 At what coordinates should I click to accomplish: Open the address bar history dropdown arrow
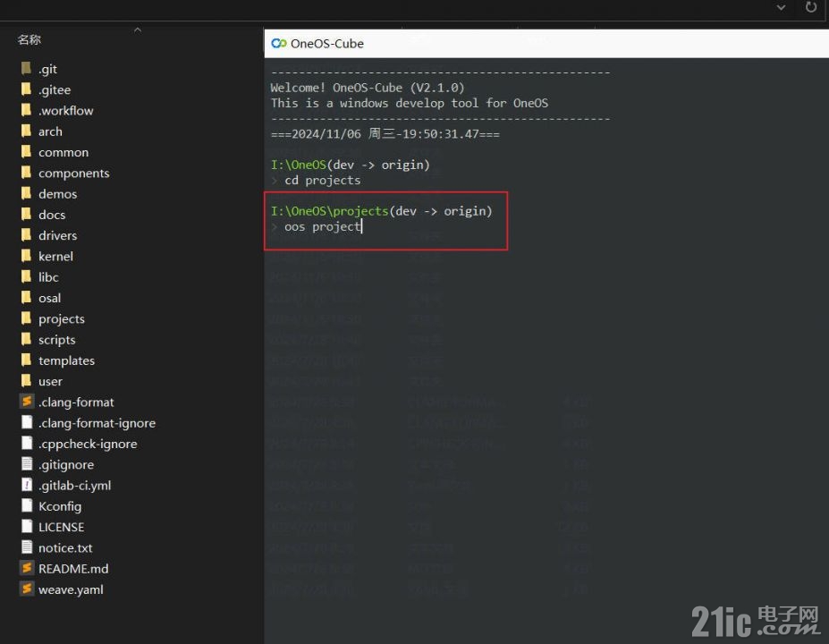(781, 7)
